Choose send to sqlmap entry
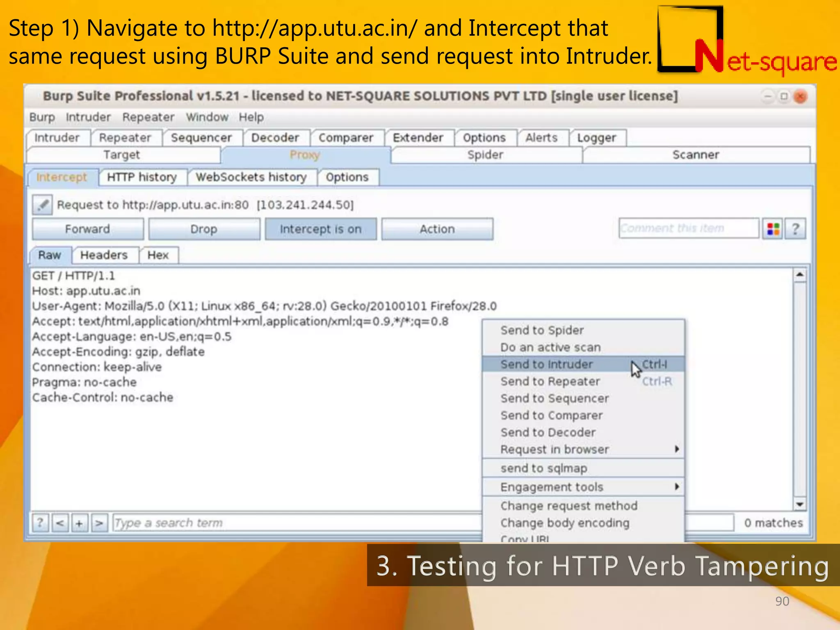 [583, 468]
